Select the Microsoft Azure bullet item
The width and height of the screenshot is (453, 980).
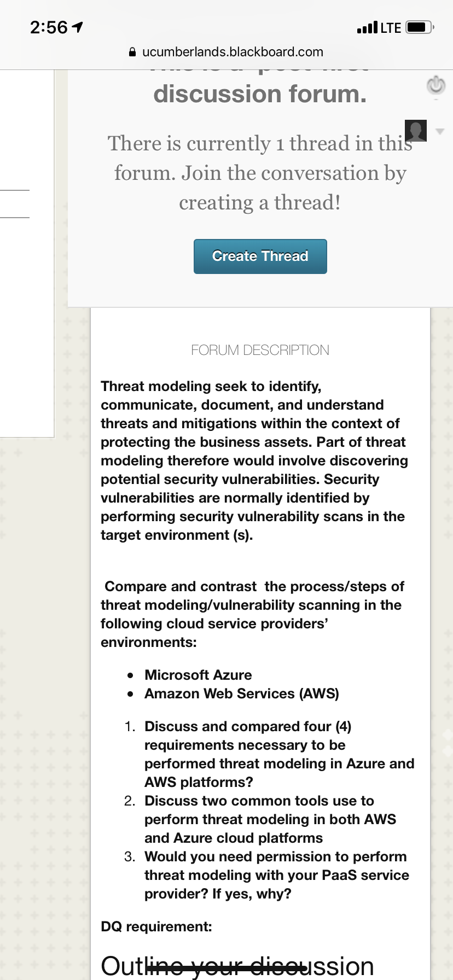(x=198, y=675)
